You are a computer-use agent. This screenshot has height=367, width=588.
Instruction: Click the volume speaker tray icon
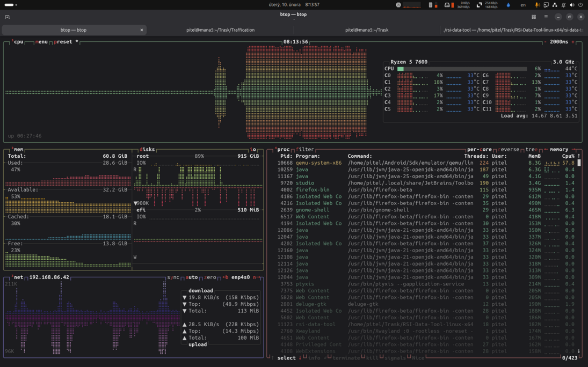pyautogui.click(x=572, y=5)
